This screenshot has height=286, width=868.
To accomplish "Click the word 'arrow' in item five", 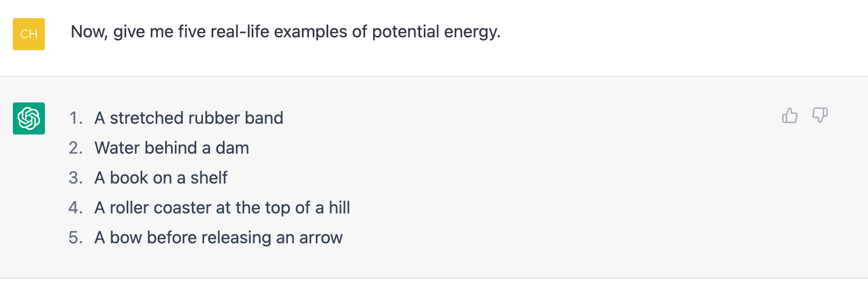I will coord(321,238).
